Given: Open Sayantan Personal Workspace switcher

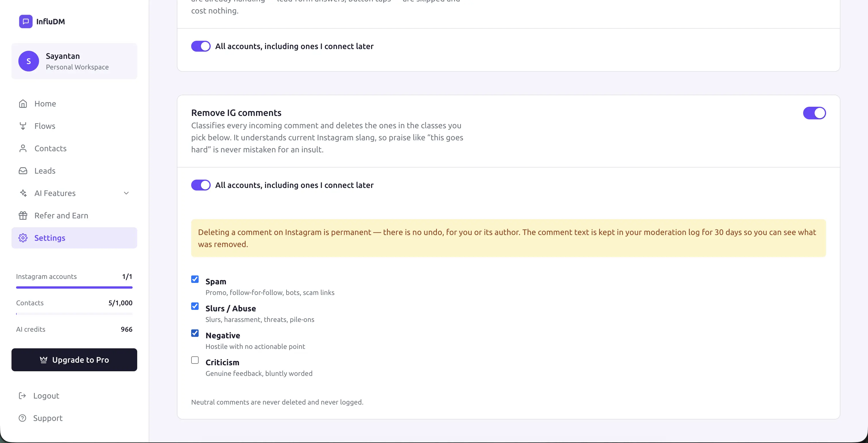Looking at the screenshot, I should [x=74, y=61].
